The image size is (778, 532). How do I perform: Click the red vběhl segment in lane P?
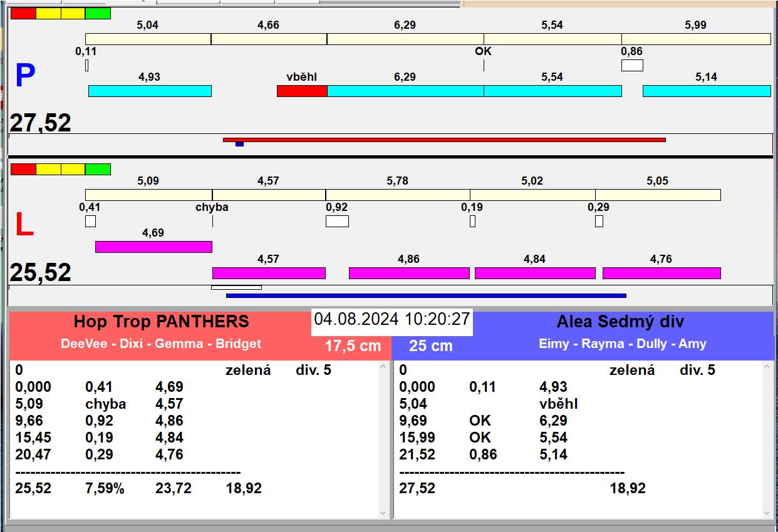302,91
